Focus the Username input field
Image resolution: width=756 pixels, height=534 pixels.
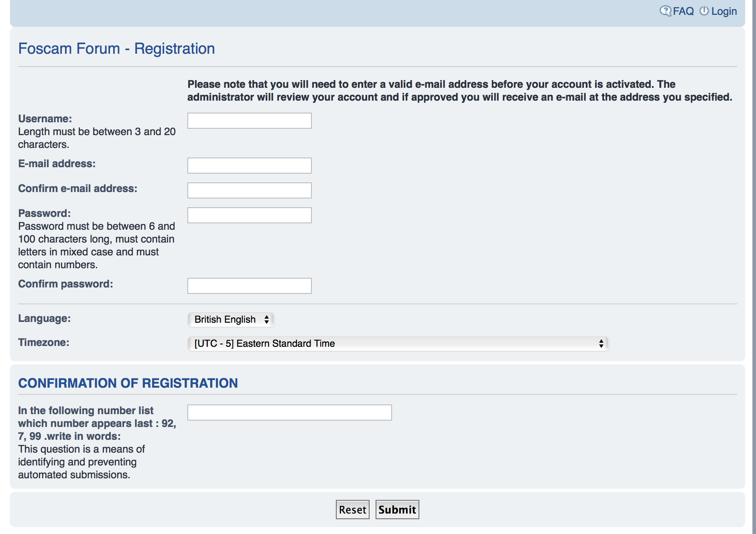[x=250, y=121]
